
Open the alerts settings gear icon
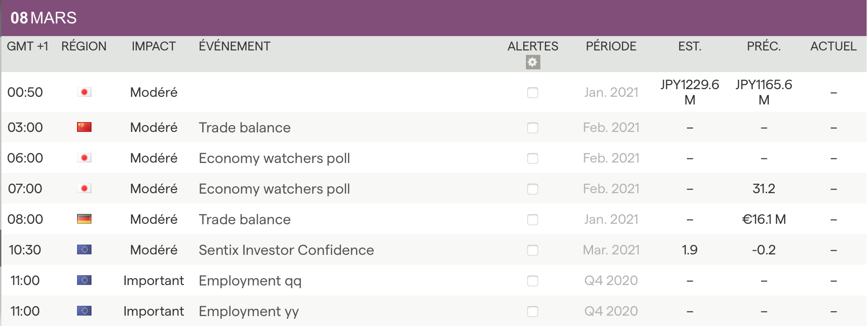[x=533, y=62]
